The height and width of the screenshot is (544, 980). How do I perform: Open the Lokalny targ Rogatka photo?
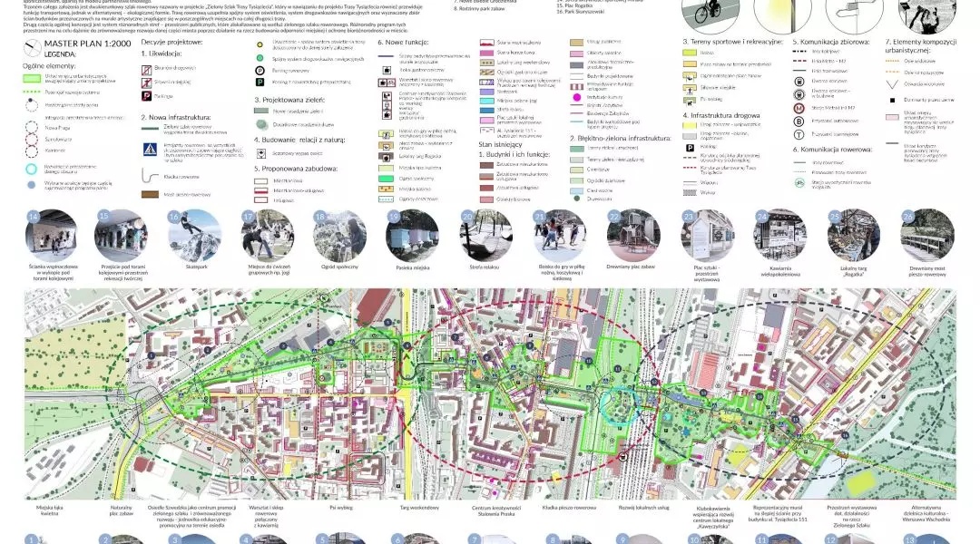point(854,236)
